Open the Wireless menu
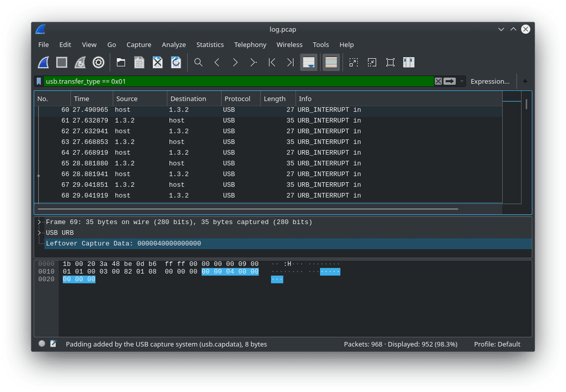The image size is (566, 392). pyautogui.click(x=289, y=45)
